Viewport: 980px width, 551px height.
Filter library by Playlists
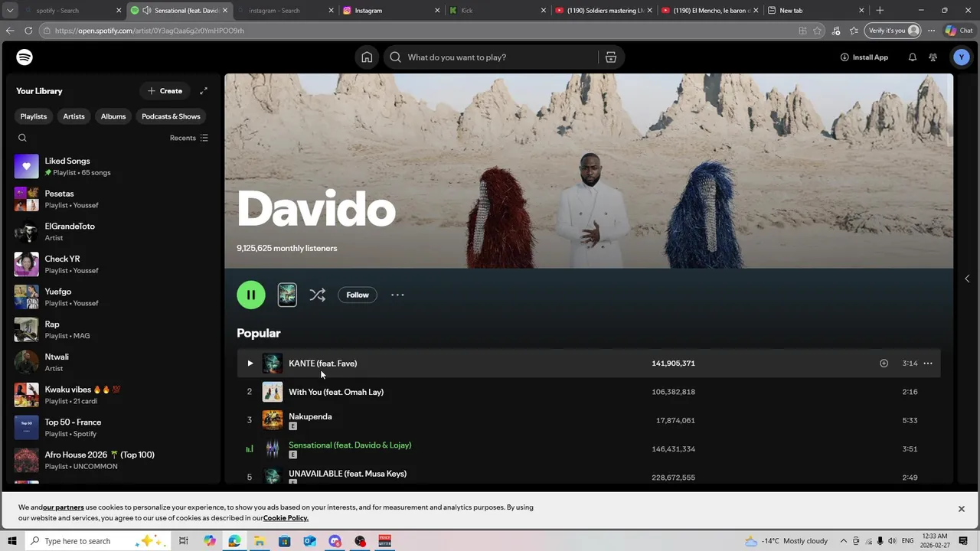click(34, 116)
